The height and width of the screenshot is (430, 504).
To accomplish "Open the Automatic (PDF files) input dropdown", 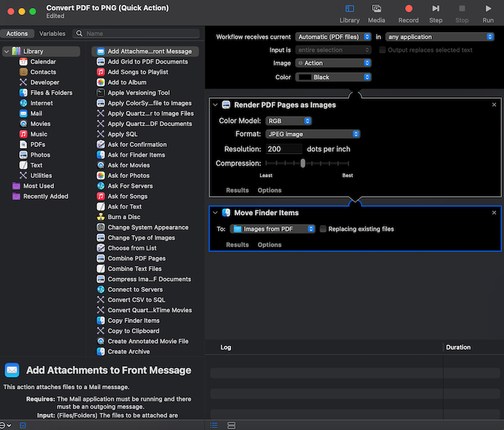I will (x=333, y=37).
